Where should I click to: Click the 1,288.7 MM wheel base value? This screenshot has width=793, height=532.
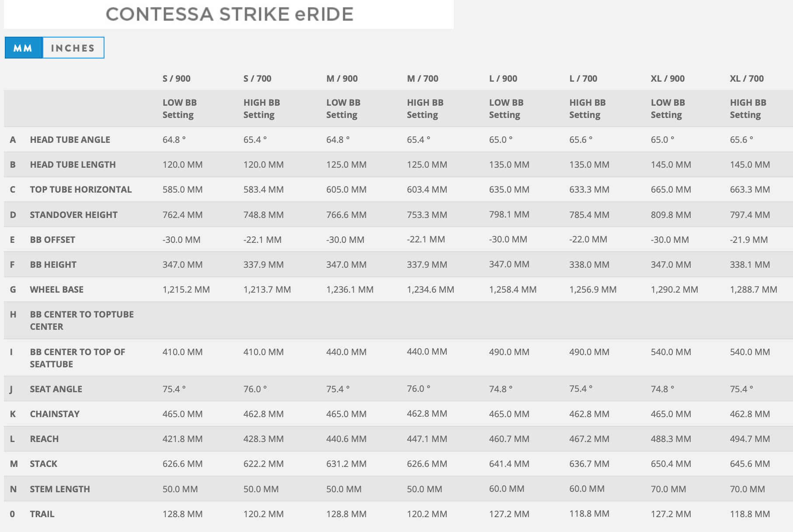[x=753, y=290]
